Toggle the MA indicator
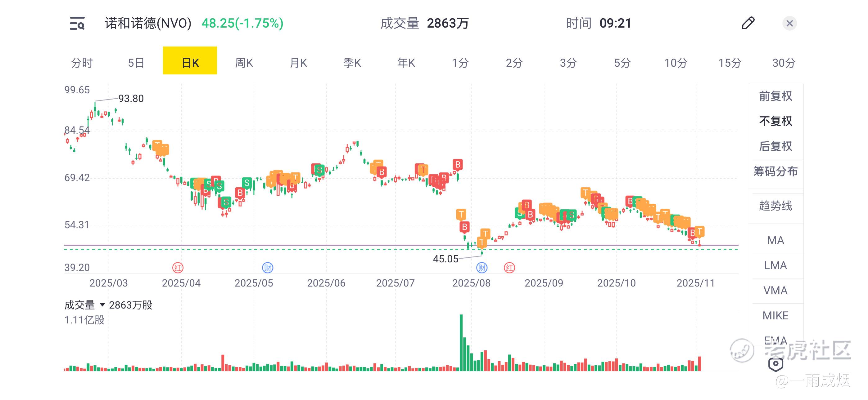 (775, 240)
